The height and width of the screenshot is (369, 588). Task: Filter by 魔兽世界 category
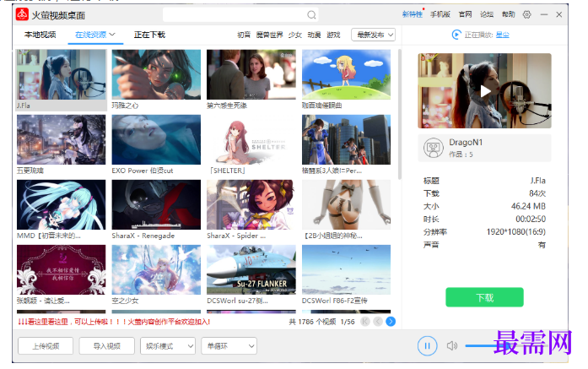tap(269, 35)
